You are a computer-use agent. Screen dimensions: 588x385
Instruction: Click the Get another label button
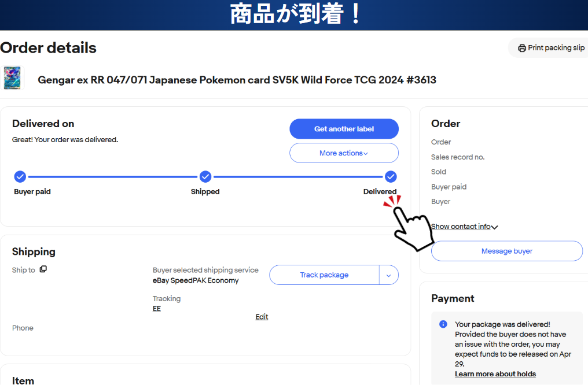[344, 129]
